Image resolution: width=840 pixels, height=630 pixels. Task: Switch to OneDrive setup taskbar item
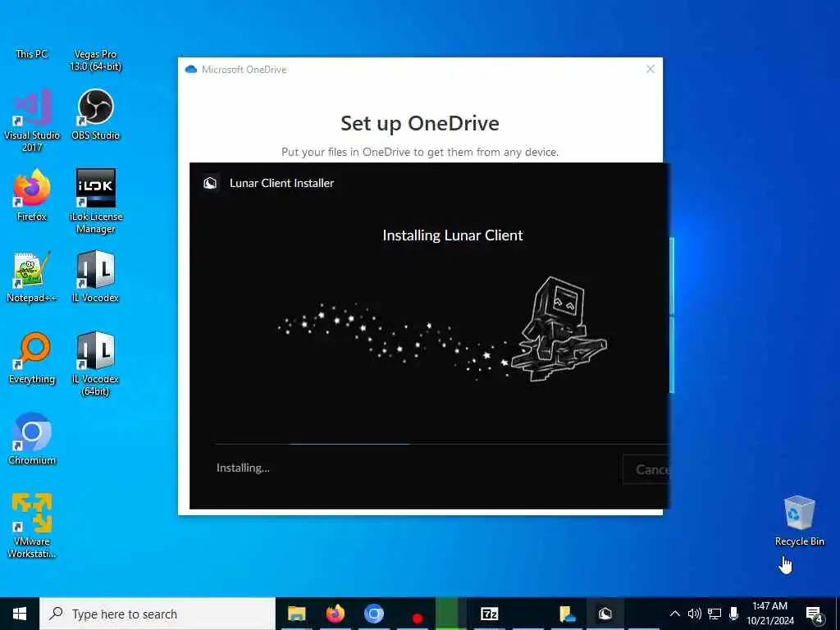pos(567,614)
